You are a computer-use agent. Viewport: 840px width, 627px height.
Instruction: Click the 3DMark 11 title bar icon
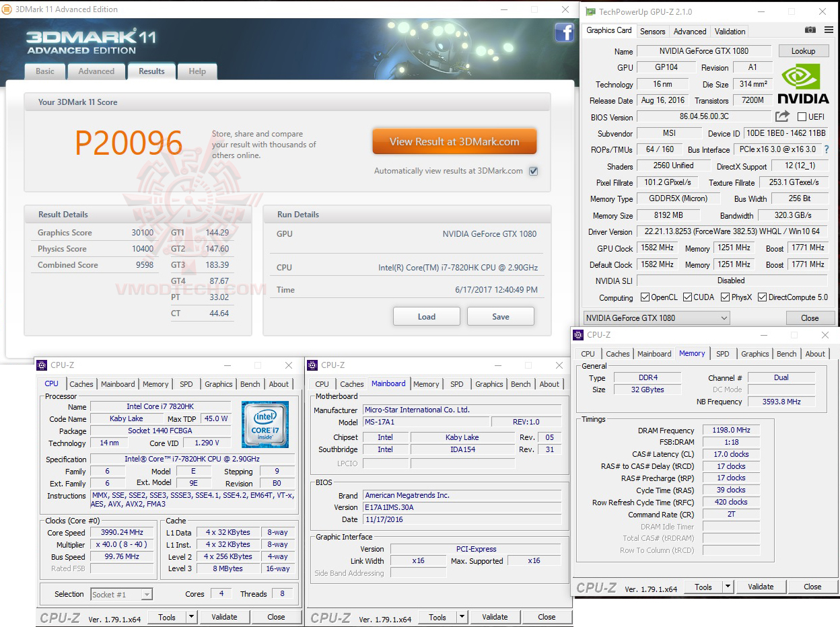click(7, 9)
